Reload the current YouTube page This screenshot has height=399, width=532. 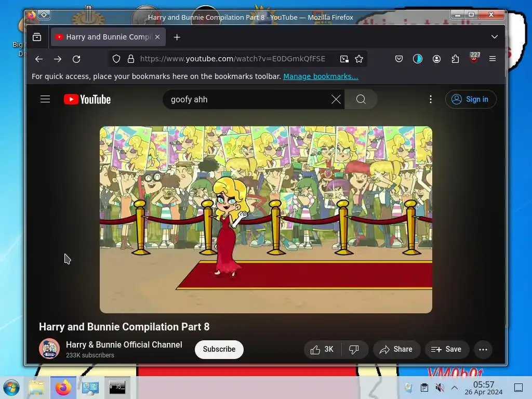pos(76,59)
